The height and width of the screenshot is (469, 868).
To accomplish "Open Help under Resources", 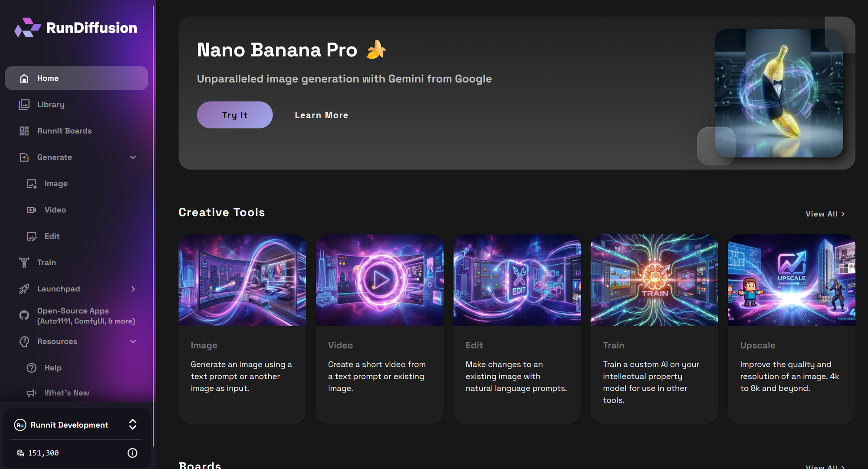I will click(53, 368).
